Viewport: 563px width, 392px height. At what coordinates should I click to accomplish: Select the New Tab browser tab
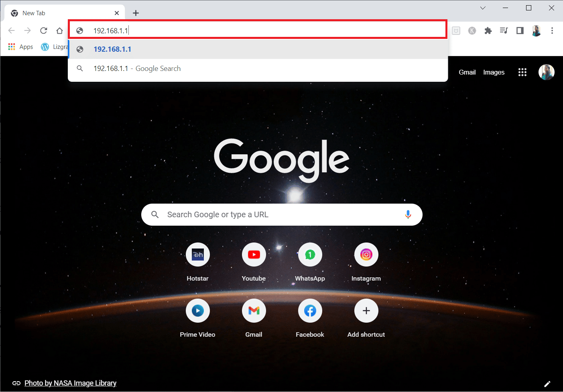(65, 13)
